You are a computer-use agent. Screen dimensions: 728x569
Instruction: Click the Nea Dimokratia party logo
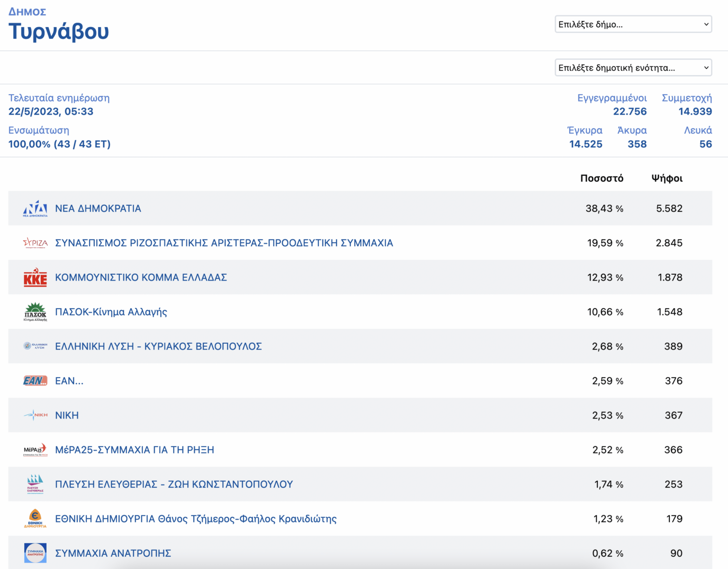tap(35, 208)
